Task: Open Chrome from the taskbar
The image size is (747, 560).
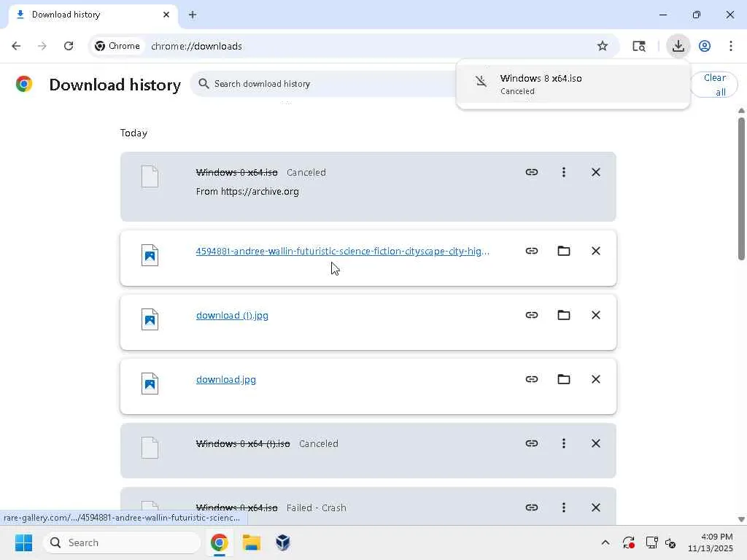Action: pos(219,542)
